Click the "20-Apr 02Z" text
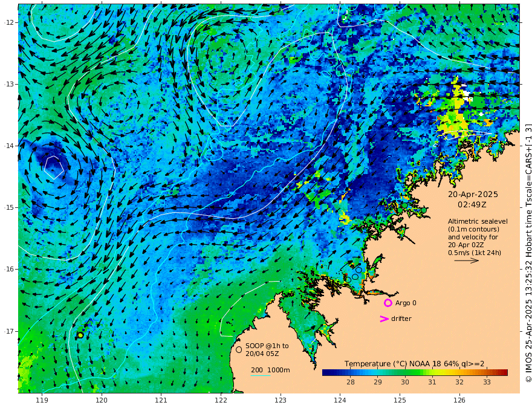The width and height of the screenshot is (532, 411). pyautogui.click(x=466, y=245)
